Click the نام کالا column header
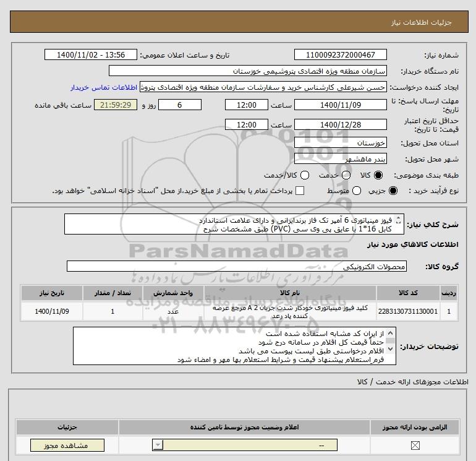The height and width of the screenshot is (461, 476). 290,293
